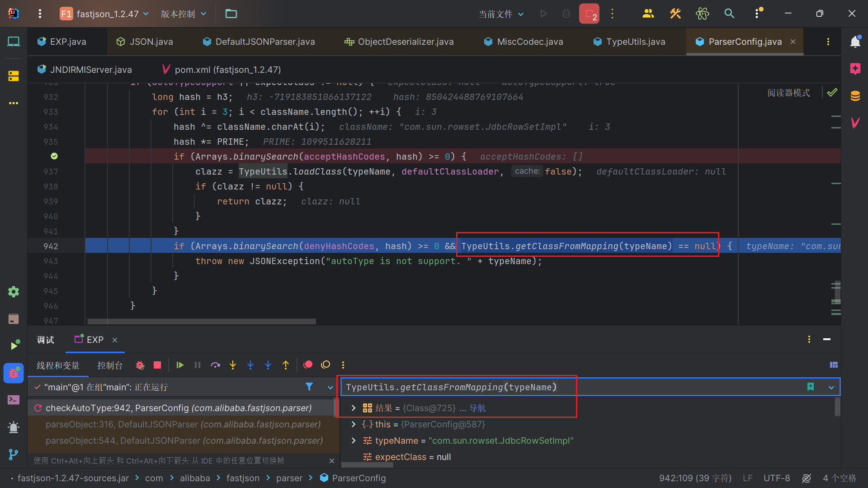Viewport: 868px width, 488px height.
Task: Click the open folder icon in title bar
Action: pyautogui.click(x=231, y=14)
